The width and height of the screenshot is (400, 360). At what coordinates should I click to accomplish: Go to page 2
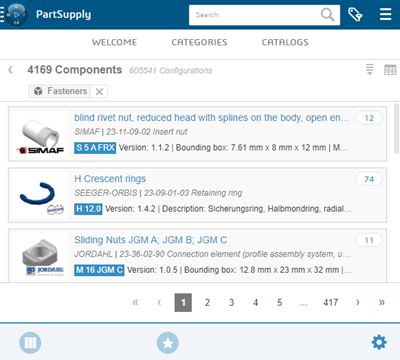[207, 303]
